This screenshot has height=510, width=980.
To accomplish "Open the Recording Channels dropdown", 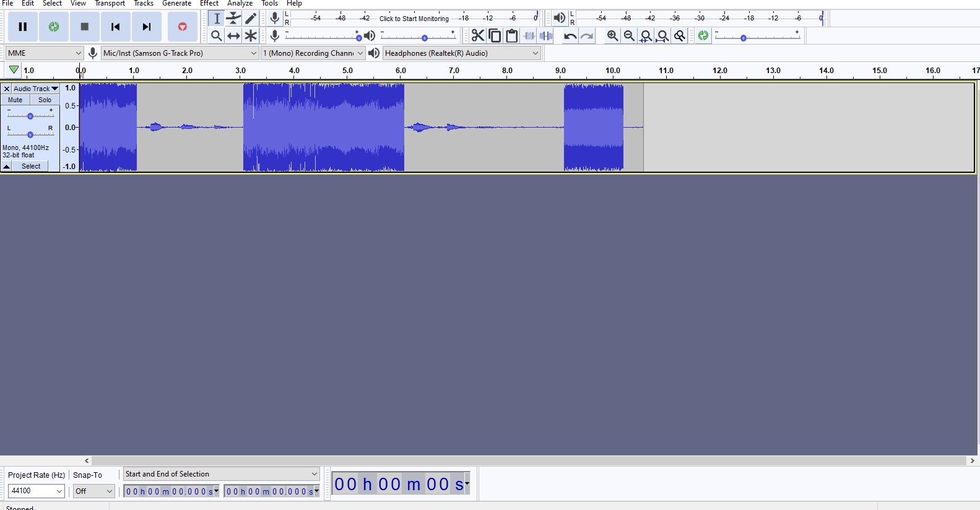I will (313, 53).
